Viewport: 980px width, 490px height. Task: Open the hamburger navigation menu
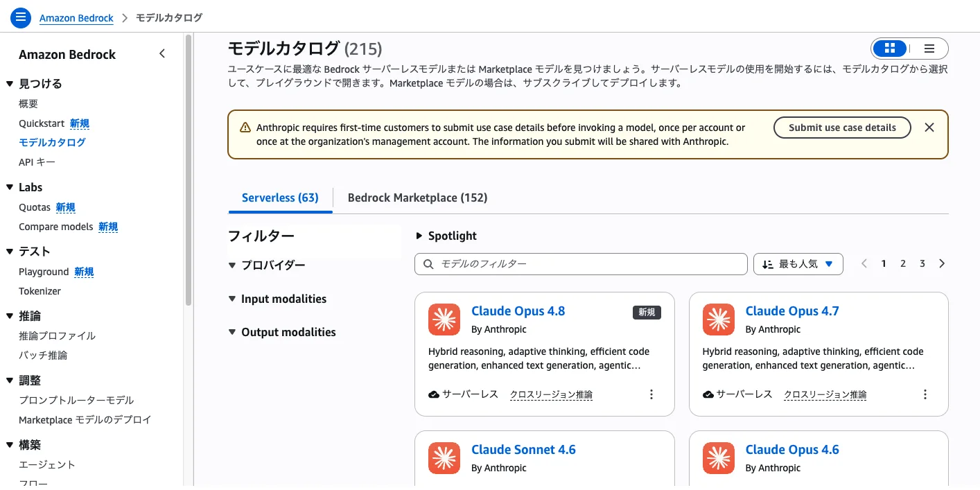click(x=21, y=18)
